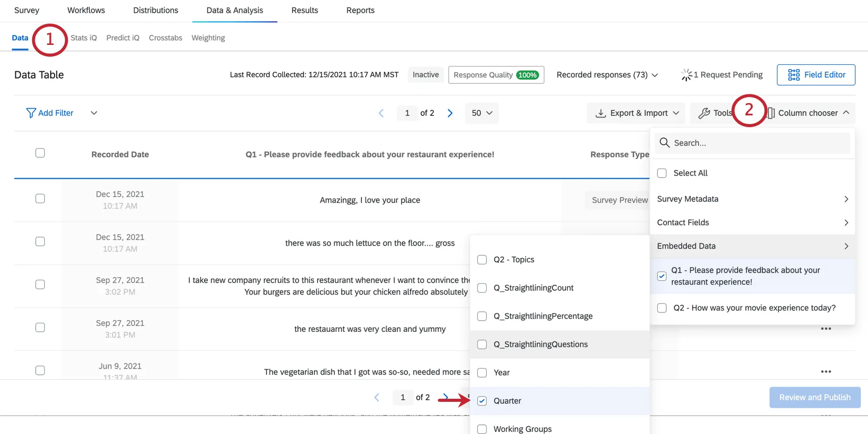The image size is (868, 434).
Task: Sort by the Recorded Date column header
Action: click(x=120, y=154)
